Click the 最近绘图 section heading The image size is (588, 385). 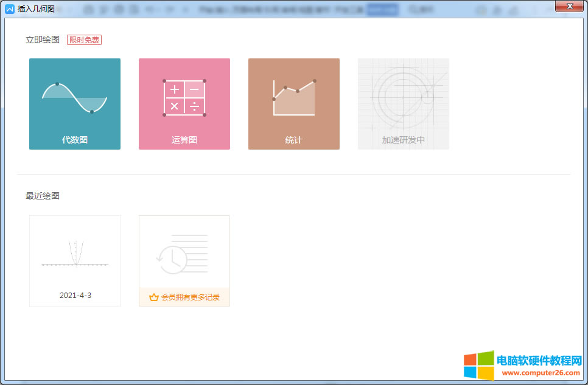pyautogui.click(x=43, y=196)
